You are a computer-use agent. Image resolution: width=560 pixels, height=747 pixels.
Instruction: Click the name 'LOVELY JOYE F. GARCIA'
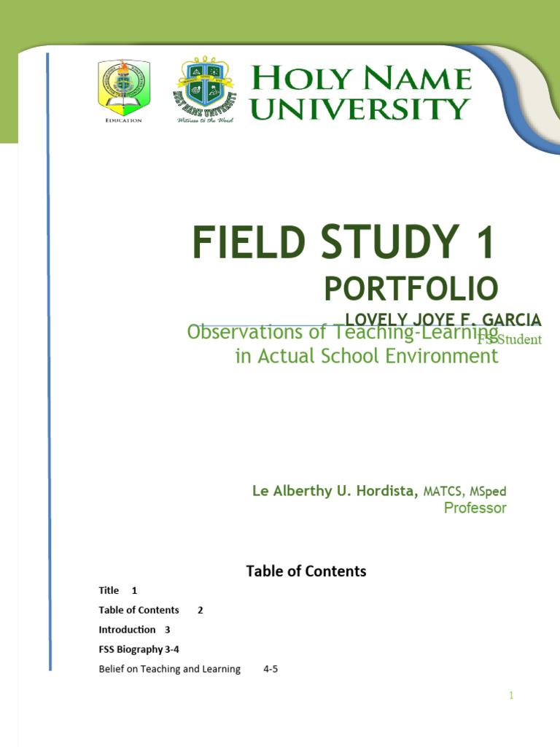pyautogui.click(x=443, y=320)
